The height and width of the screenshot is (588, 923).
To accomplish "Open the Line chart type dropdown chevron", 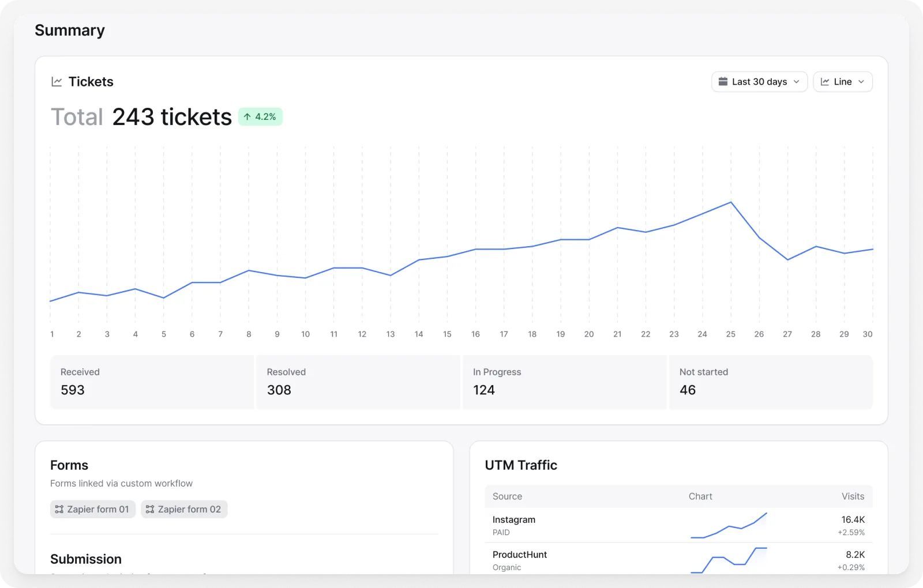I will point(861,82).
